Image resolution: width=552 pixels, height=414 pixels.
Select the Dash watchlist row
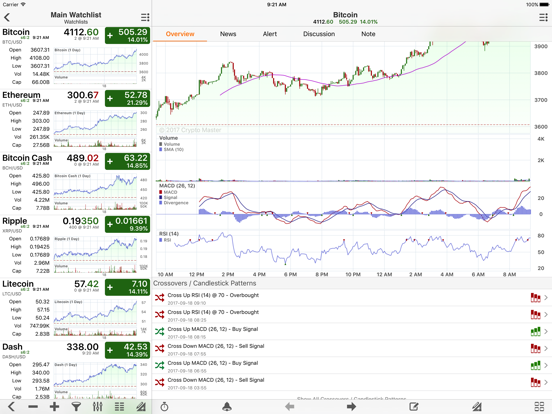click(76, 370)
